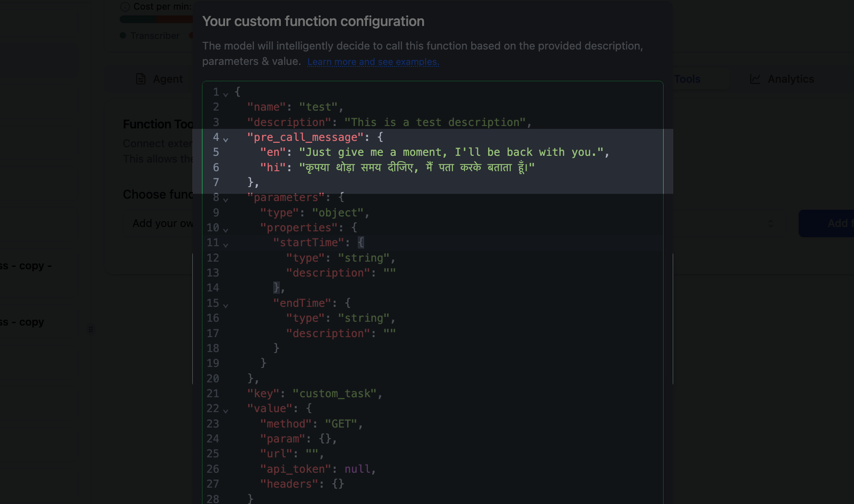Collapse the value object on line 22

[226, 410]
